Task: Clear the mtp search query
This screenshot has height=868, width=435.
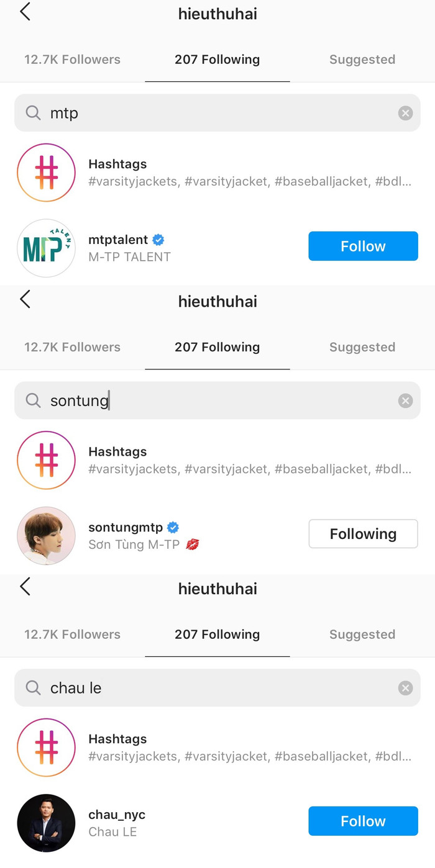Action: [405, 113]
